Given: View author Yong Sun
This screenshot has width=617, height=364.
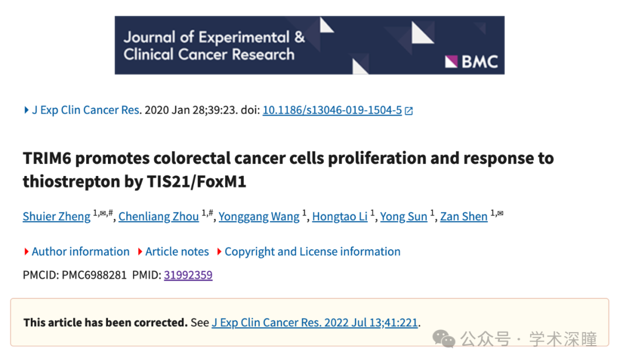Looking at the screenshot, I should click(403, 217).
